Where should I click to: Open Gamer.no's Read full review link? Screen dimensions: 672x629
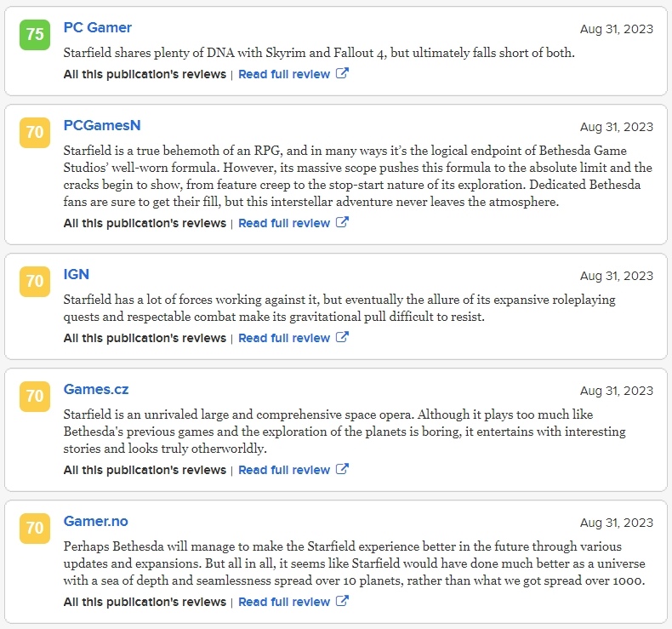(x=284, y=602)
